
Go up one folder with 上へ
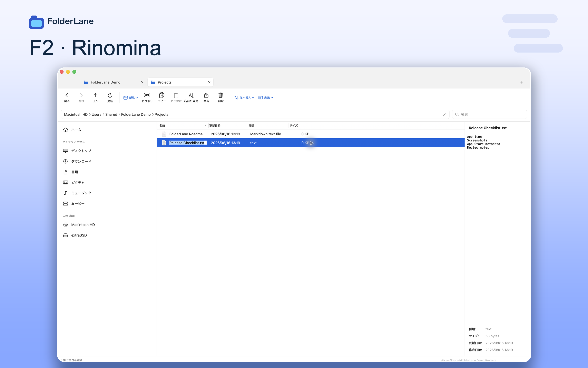tap(96, 97)
